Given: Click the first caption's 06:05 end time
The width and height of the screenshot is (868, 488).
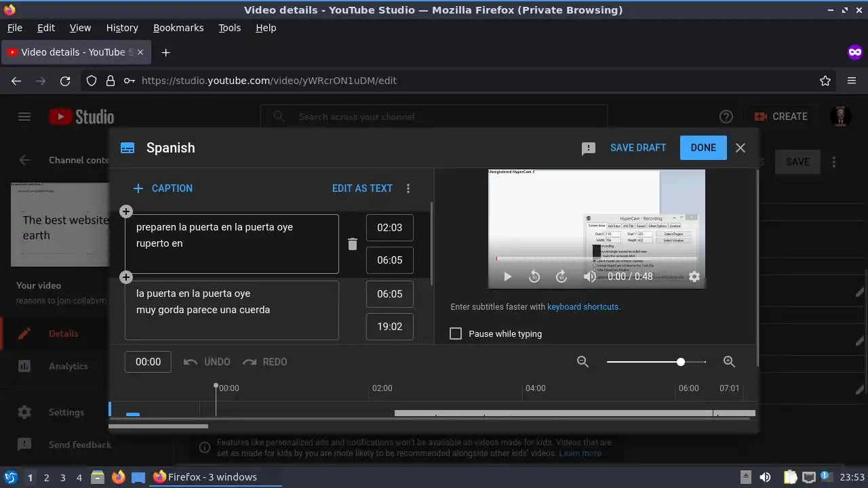Looking at the screenshot, I should coord(390,260).
